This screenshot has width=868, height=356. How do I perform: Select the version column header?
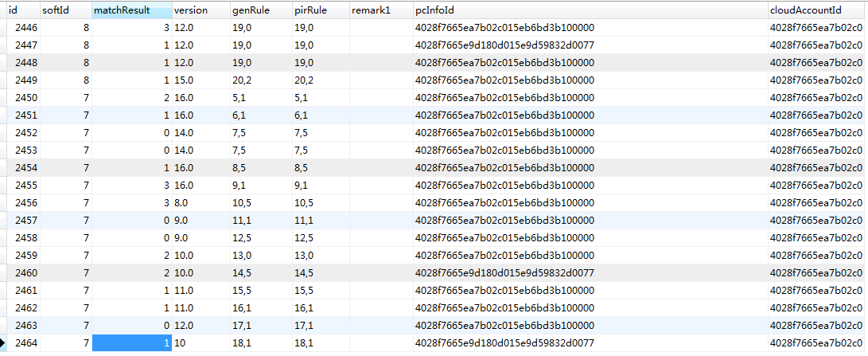201,10
